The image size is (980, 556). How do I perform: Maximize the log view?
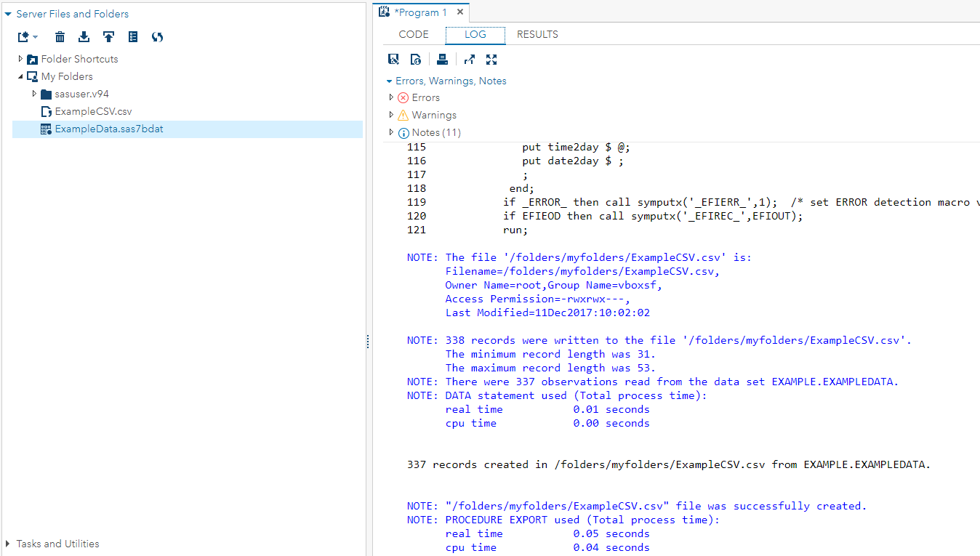coord(492,60)
